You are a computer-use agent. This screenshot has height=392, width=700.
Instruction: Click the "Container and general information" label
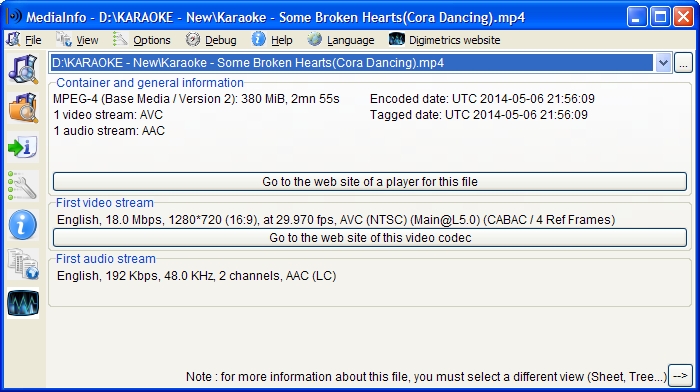[x=150, y=83]
